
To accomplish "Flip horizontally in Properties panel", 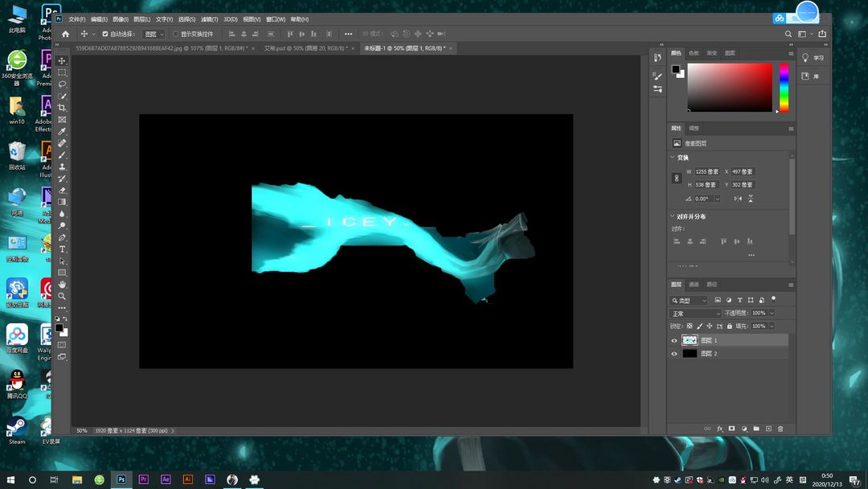I will point(738,199).
